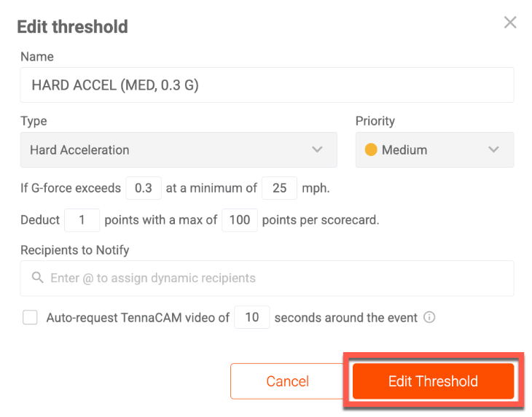Click the Cancel button
Viewport: 532px width, 417px height.
287,381
